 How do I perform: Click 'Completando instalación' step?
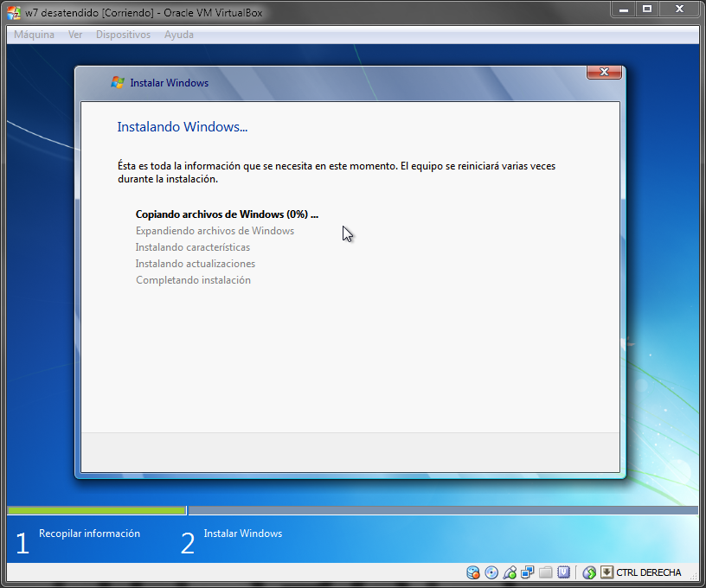coord(193,280)
